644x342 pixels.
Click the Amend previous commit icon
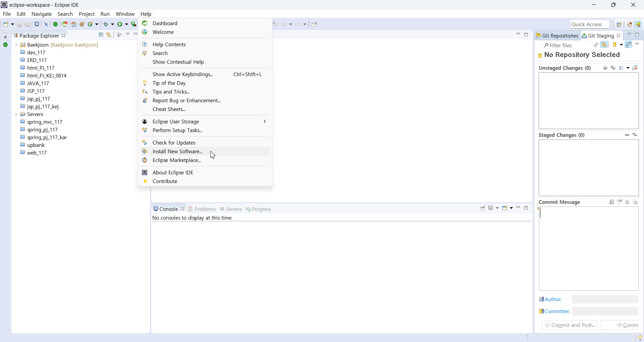click(612, 202)
